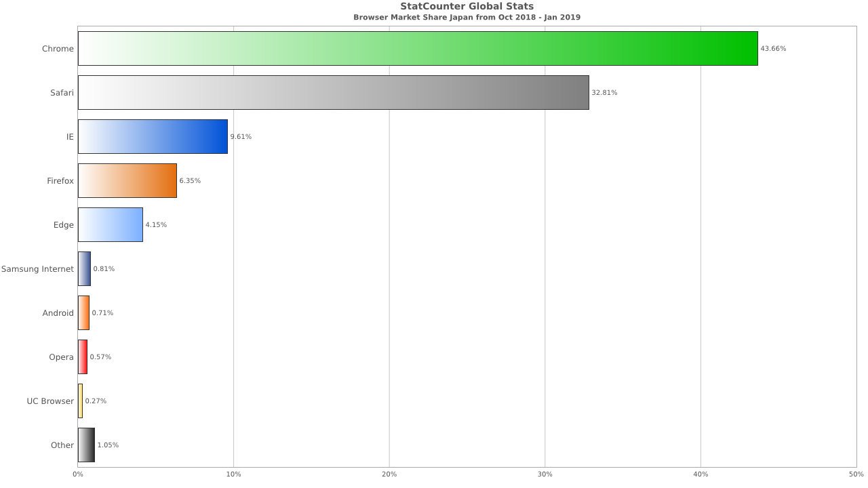Click the UC Browser axis label
The width and height of the screenshot is (868, 488).
(50, 401)
